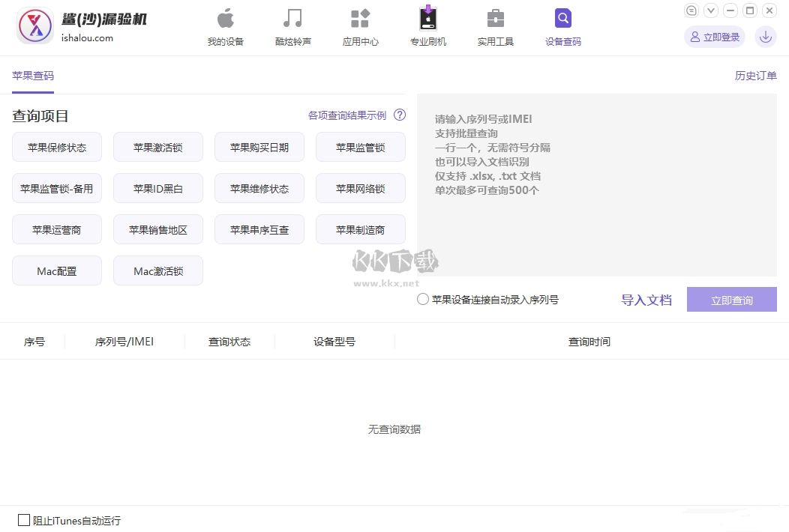Go to 应用中心 app center
The image size is (789, 532).
click(x=360, y=26)
